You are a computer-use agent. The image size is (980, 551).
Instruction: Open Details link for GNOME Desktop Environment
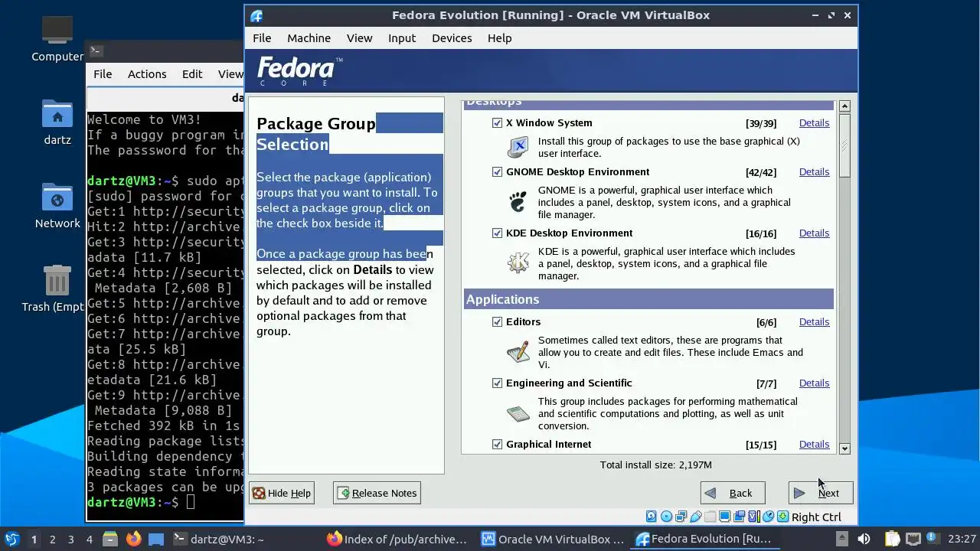[x=814, y=171]
